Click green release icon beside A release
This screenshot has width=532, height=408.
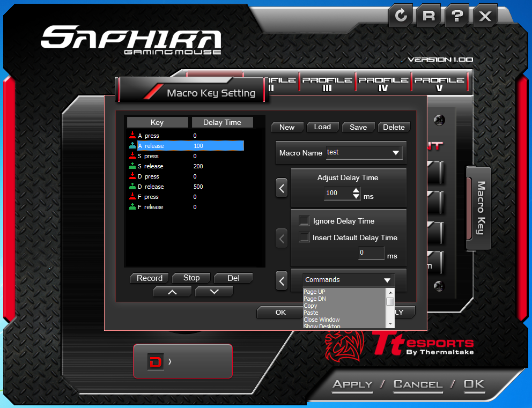pyautogui.click(x=132, y=145)
